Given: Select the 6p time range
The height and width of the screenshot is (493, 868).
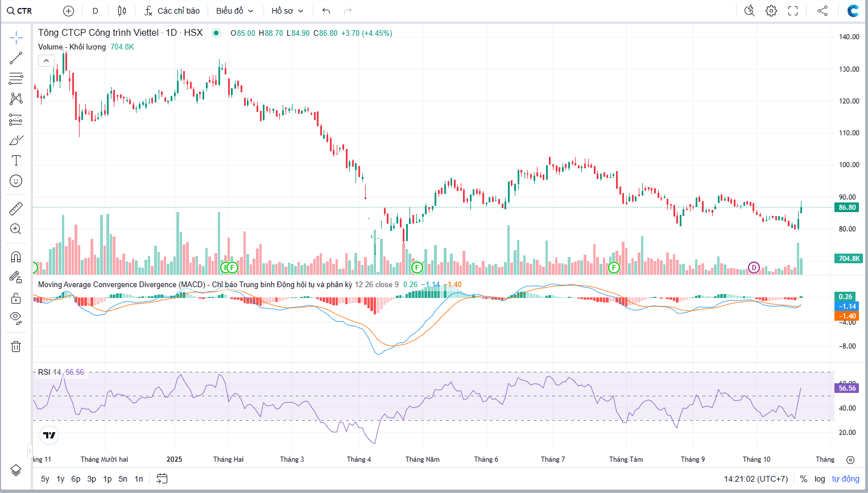Looking at the screenshot, I should tap(76, 479).
